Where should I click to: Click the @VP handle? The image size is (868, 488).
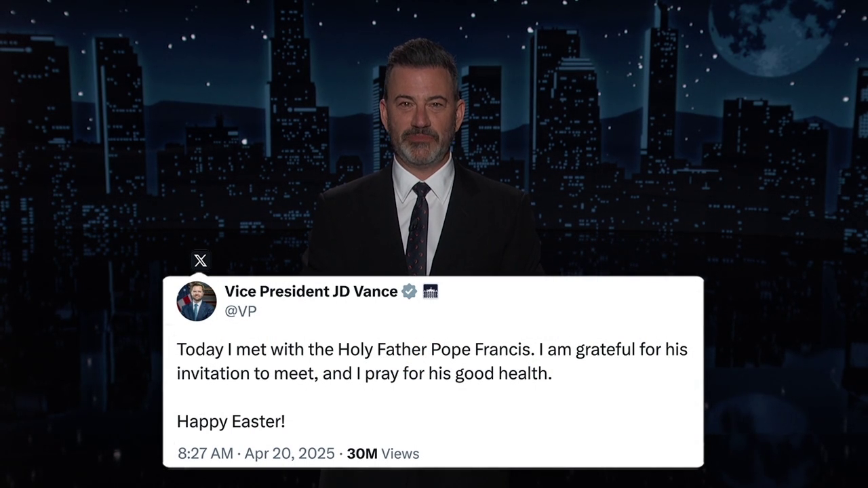(x=240, y=311)
